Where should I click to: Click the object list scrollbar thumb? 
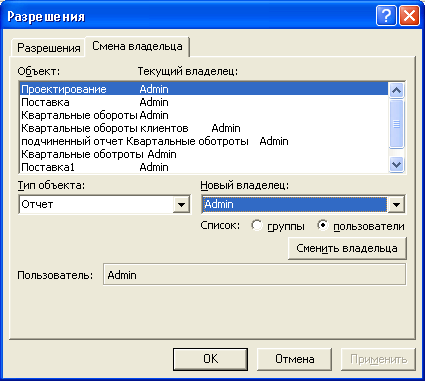[x=396, y=124]
